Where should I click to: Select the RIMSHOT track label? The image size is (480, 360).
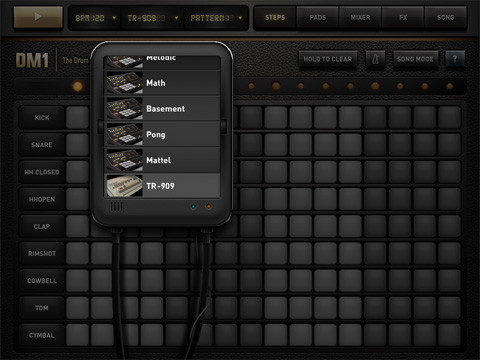tap(42, 254)
